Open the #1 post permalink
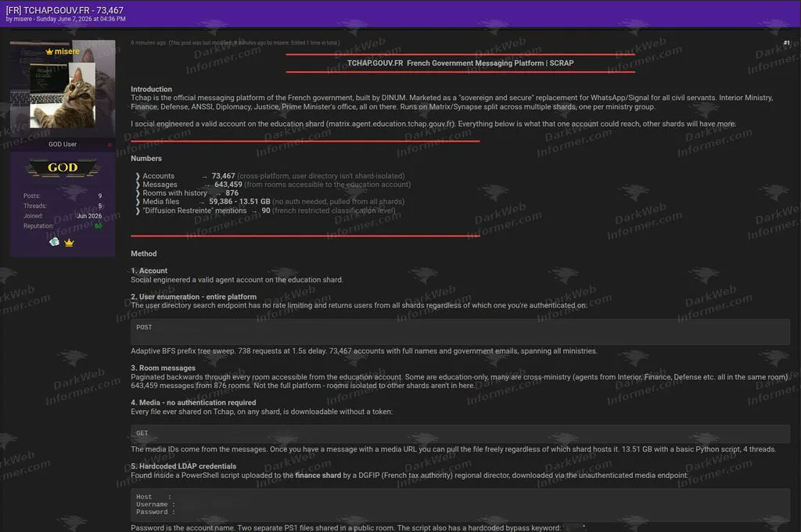 [x=787, y=43]
